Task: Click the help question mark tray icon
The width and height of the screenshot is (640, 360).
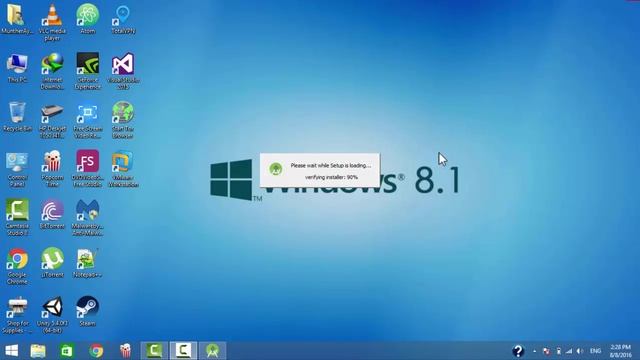Action: pyautogui.click(x=518, y=351)
